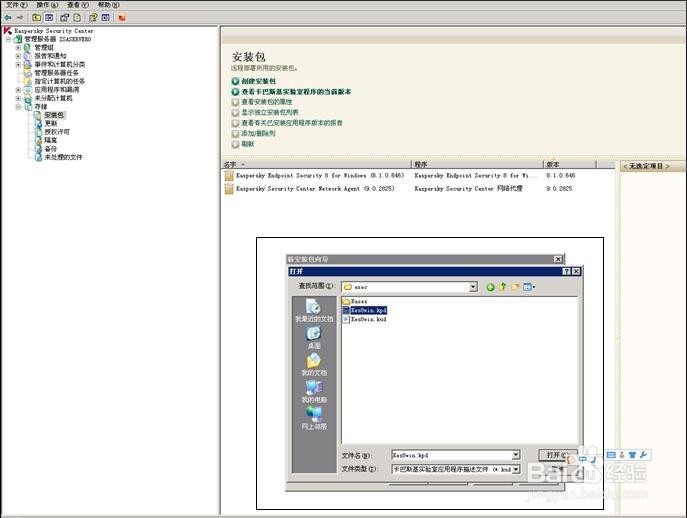Expand the 报告和通知 tree node
Viewport: 687px width, 518px height.
(18, 56)
